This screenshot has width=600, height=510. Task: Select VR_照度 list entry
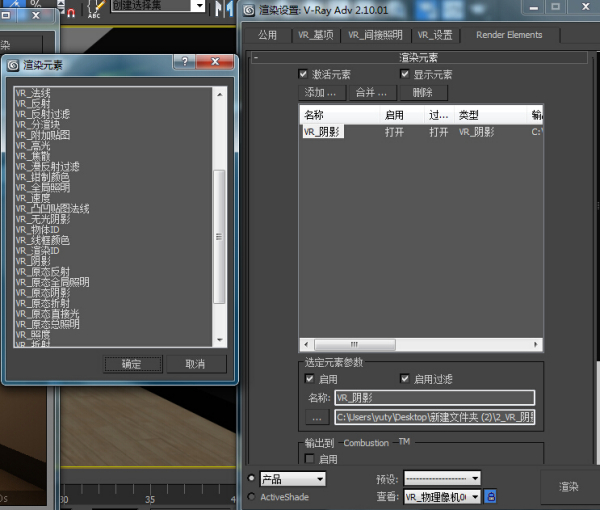point(33,335)
